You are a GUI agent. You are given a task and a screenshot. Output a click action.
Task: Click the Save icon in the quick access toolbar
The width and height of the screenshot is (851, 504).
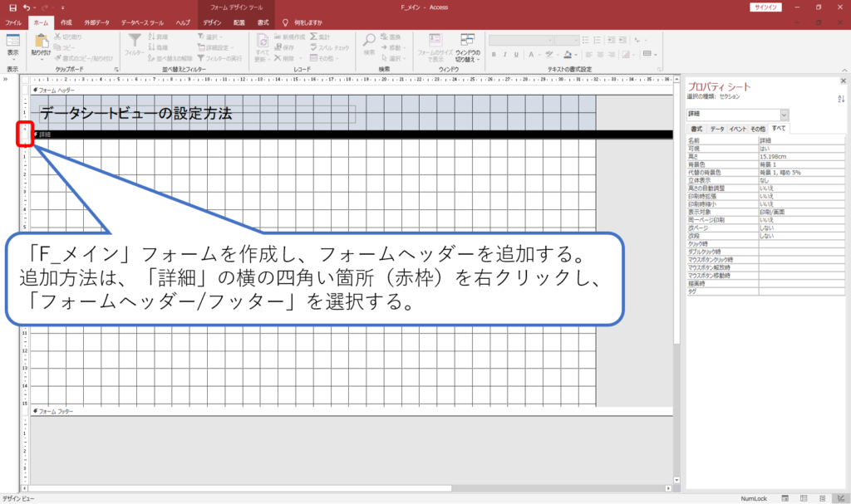[x=12, y=7]
